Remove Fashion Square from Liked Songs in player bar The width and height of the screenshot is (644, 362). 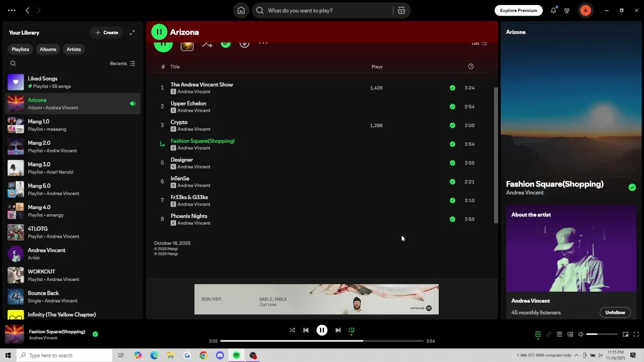[x=95, y=334]
